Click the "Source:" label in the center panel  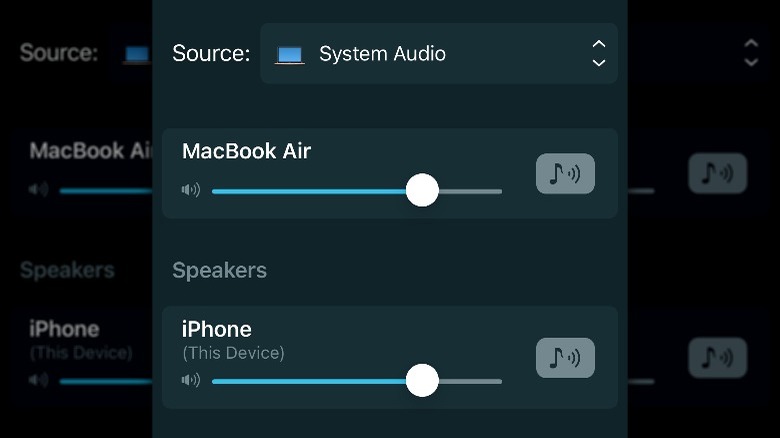(211, 54)
